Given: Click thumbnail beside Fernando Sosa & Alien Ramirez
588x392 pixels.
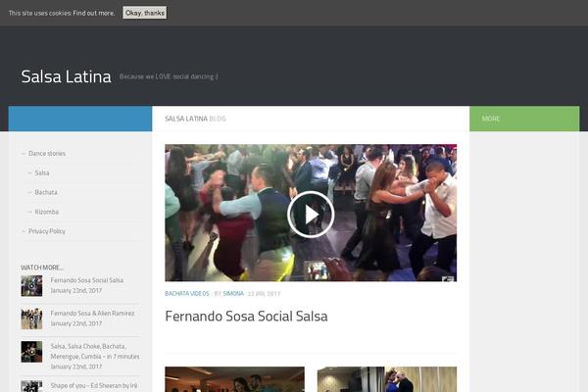Looking at the screenshot, I should click(31, 318).
